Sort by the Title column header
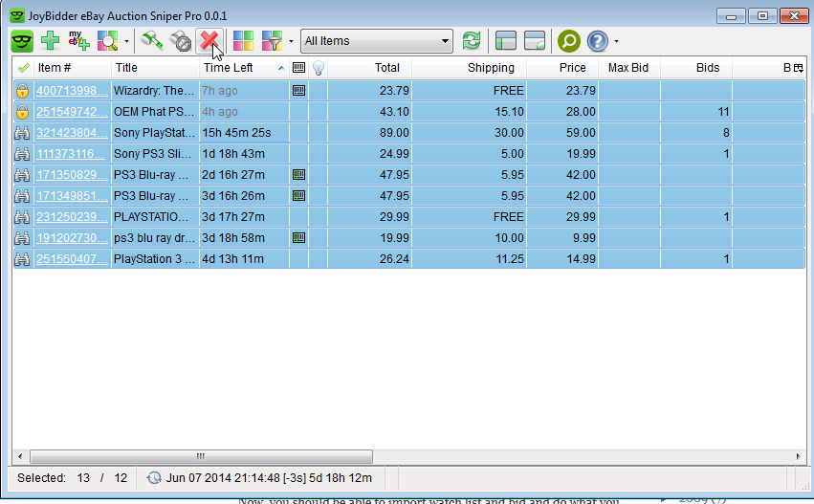The height and width of the screenshot is (504, 814). click(155, 68)
